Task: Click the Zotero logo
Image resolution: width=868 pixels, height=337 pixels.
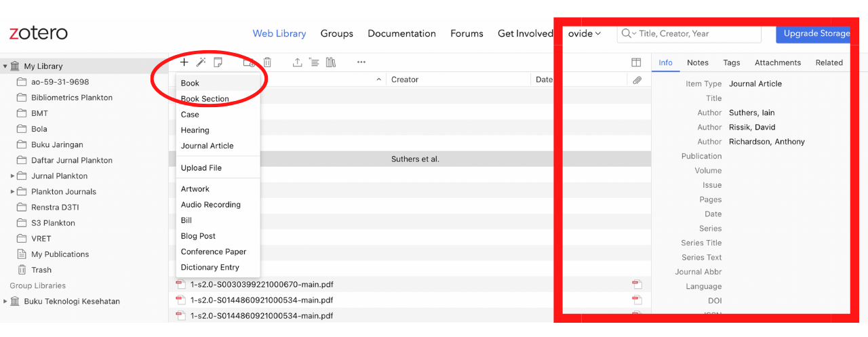Action: (x=38, y=33)
